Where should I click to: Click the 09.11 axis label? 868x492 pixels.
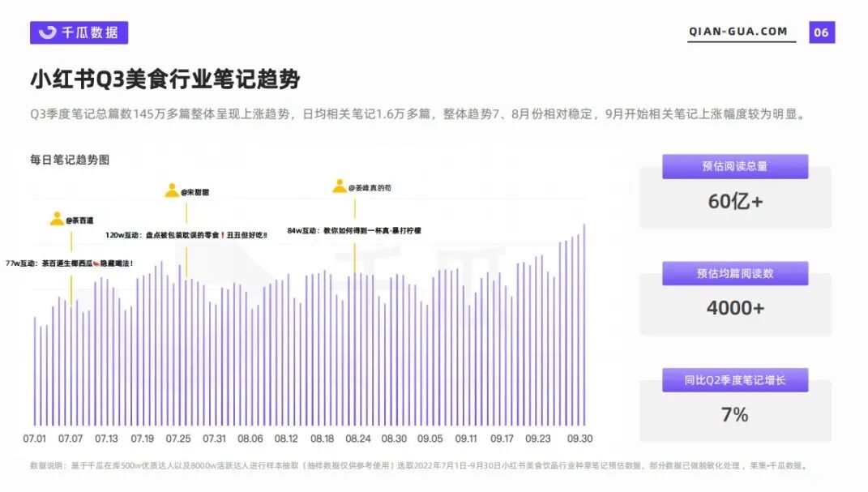pos(466,439)
